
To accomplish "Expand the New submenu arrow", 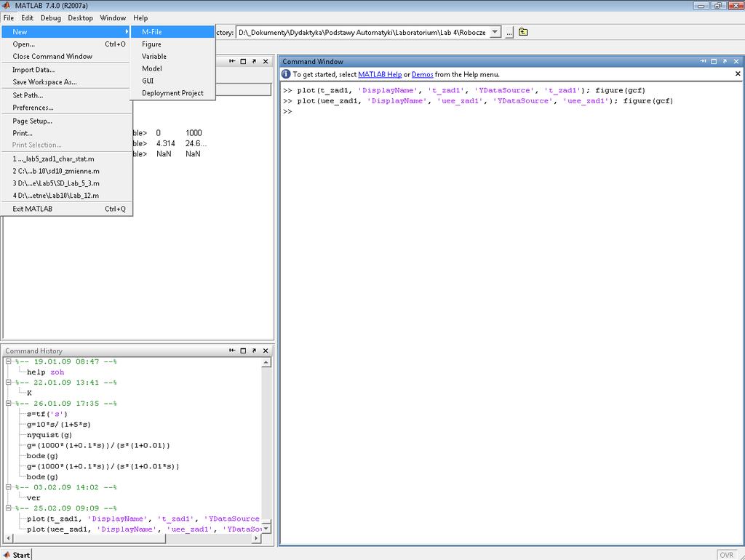I will click(x=127, y=32).
